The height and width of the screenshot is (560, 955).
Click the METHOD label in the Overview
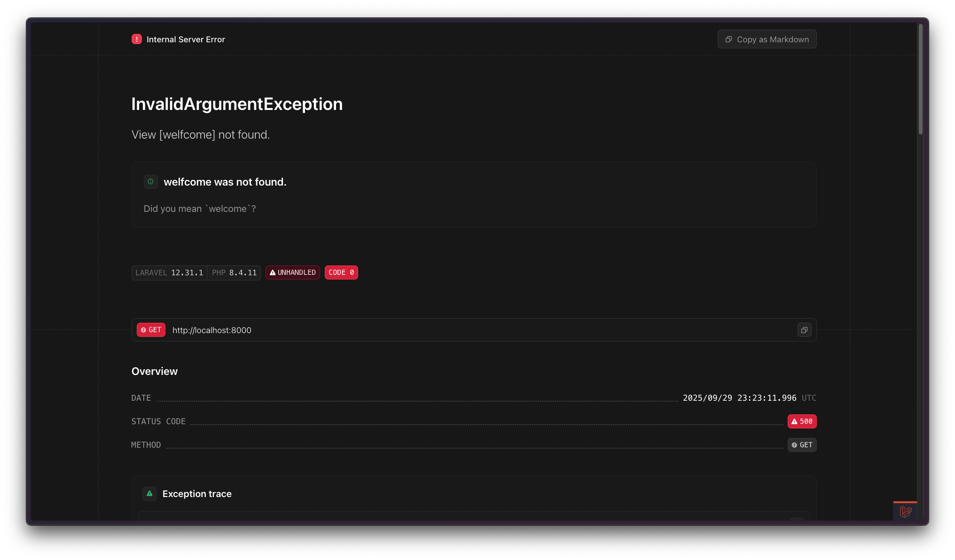click(146, 445)
